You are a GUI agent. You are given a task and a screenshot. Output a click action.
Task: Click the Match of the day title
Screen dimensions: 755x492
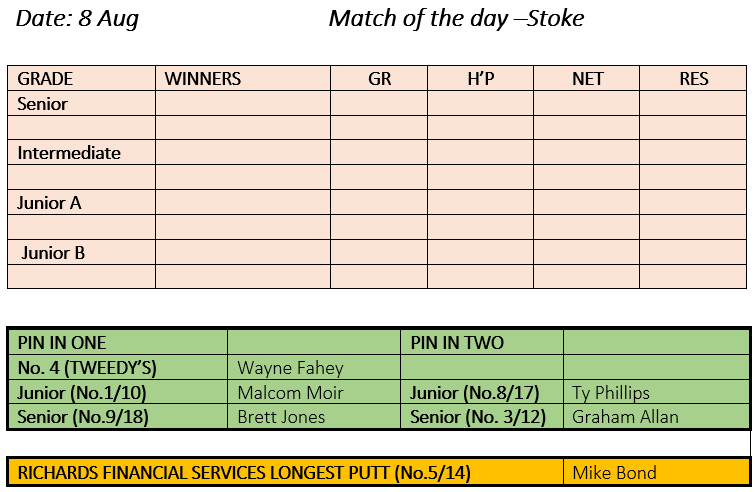coord(456,19)
